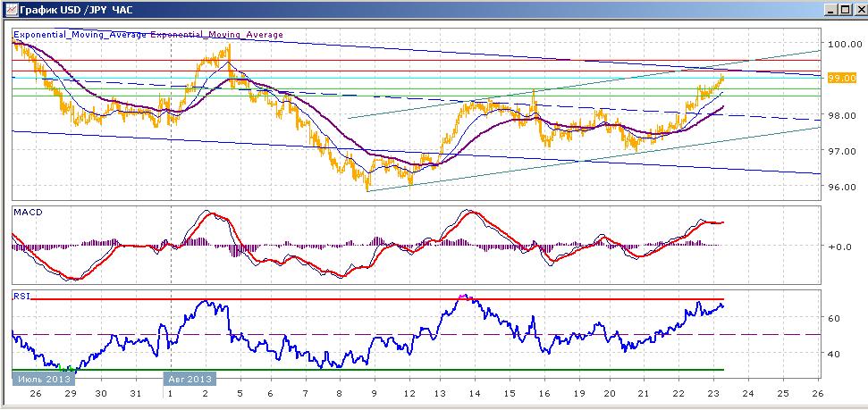The height and width of the screenshot is (410, 868).
Task: Select the "Июль 2013" month marker
Action: tap(44, 379)
